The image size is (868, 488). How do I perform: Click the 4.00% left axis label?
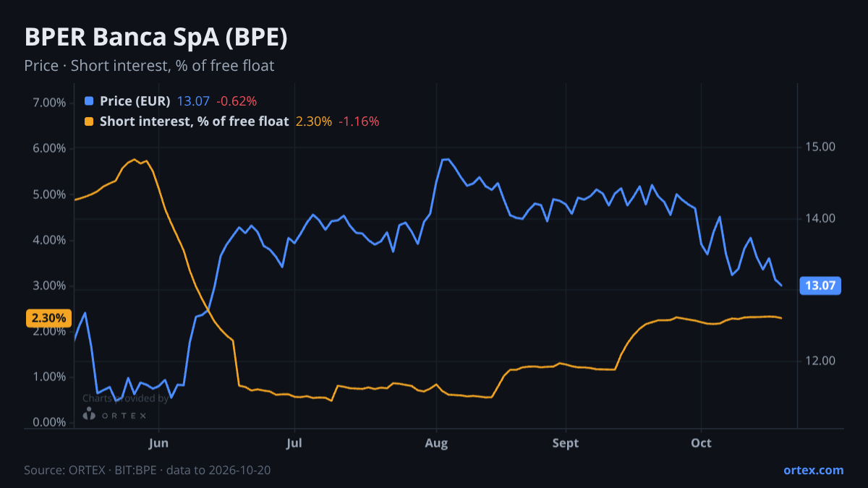pyautogui.click(x=50, y=240)
